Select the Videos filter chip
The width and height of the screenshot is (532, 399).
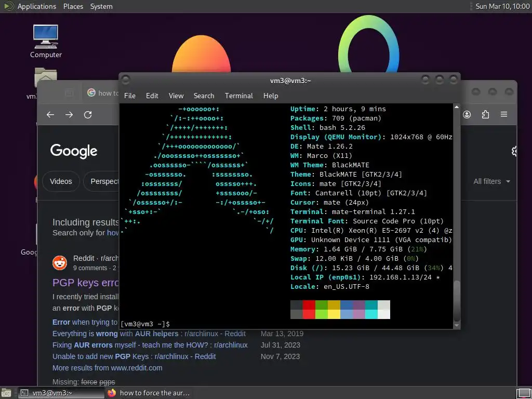tap(61, 181)
